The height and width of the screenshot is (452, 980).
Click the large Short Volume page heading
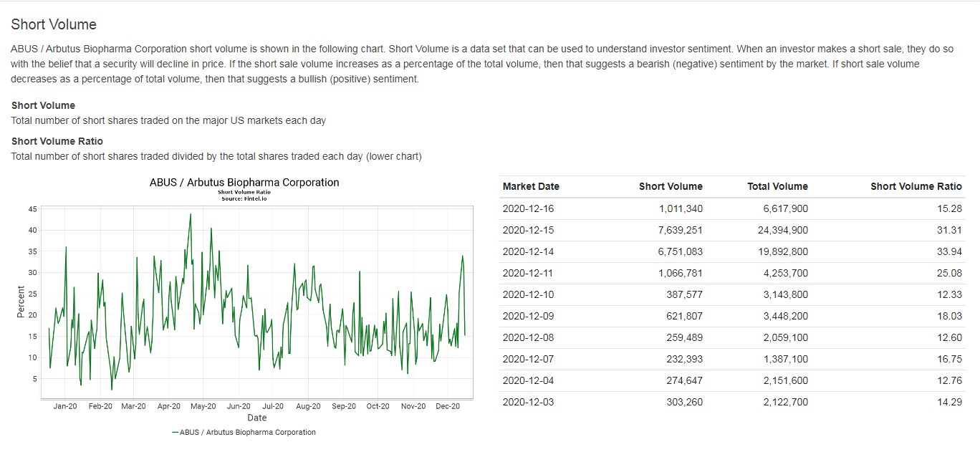click(54, 24)
